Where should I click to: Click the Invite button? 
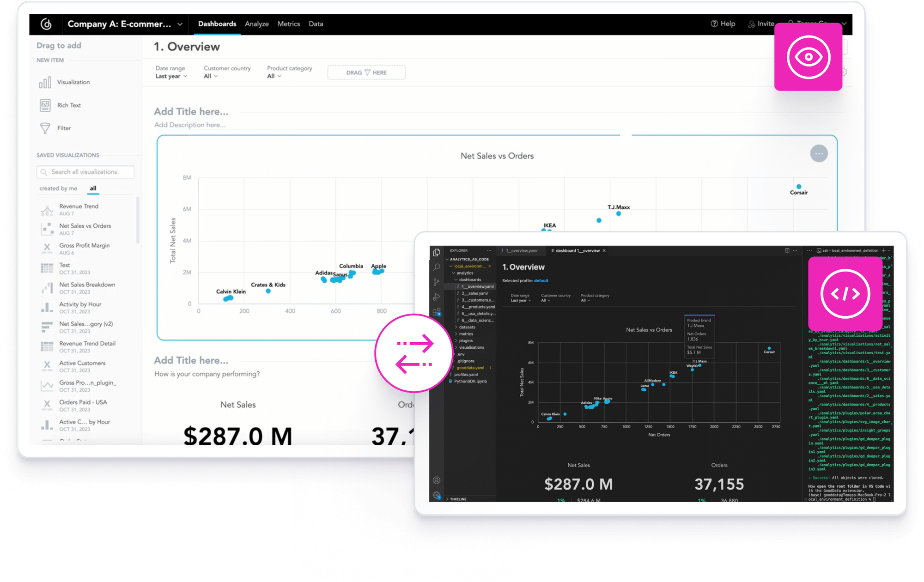761,24
